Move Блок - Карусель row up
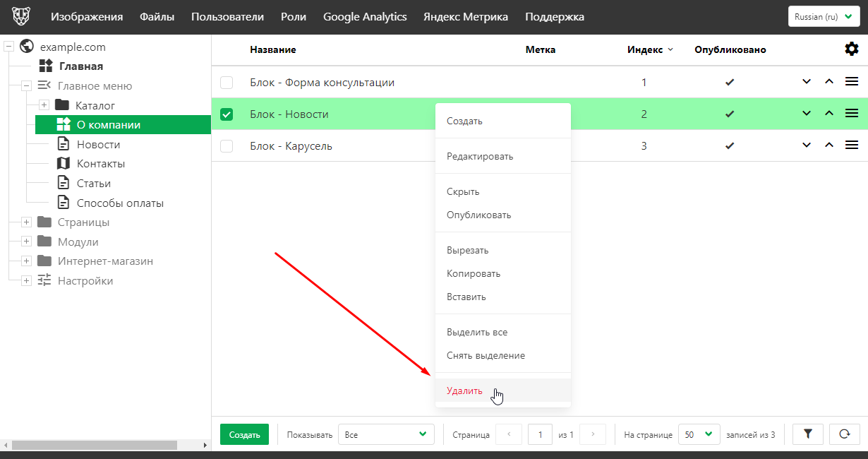 829,145
